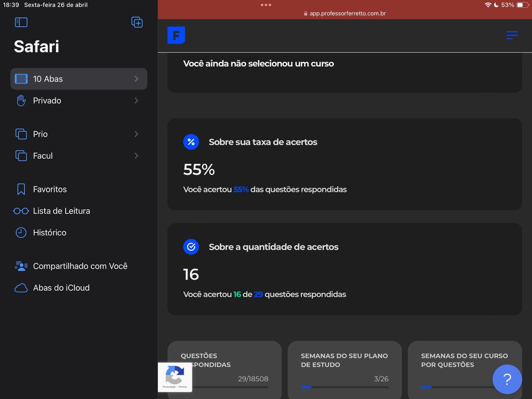Click the shared people icon
532x399 pixels.
(x=21, y=266)
